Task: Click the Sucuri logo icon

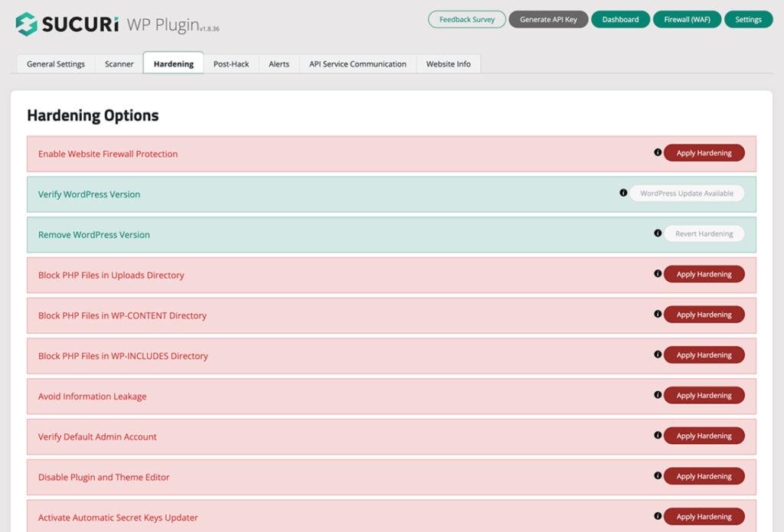Action: (x=27, y=23)
